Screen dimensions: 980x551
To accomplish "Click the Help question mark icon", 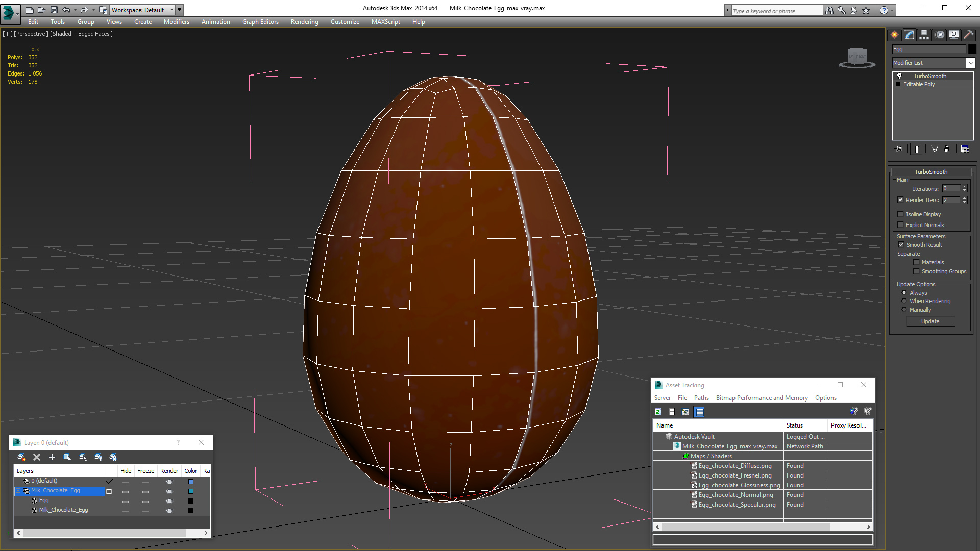I will tap(884, 10).
